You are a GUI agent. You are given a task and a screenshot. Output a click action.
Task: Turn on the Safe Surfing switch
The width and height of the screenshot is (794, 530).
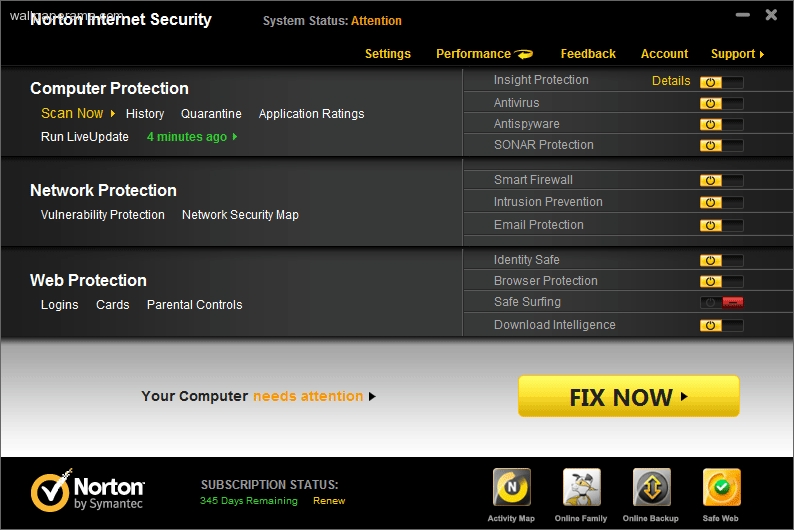722,302
